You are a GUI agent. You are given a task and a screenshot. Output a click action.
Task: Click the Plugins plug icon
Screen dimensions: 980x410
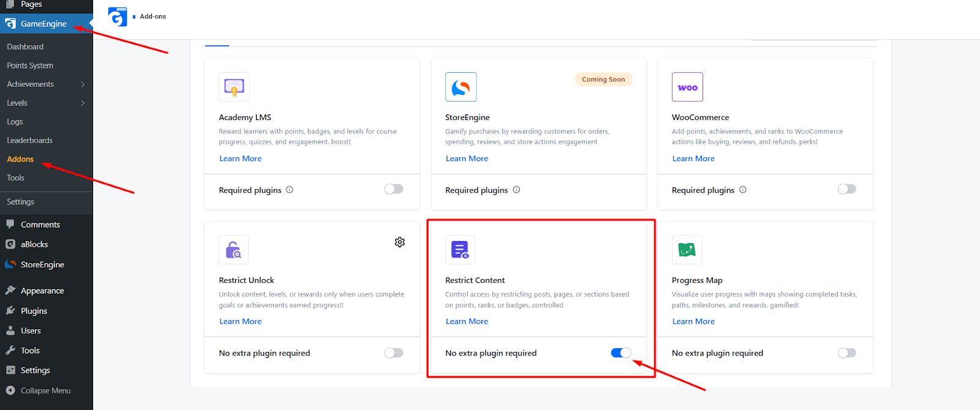[x=10, y=311]
